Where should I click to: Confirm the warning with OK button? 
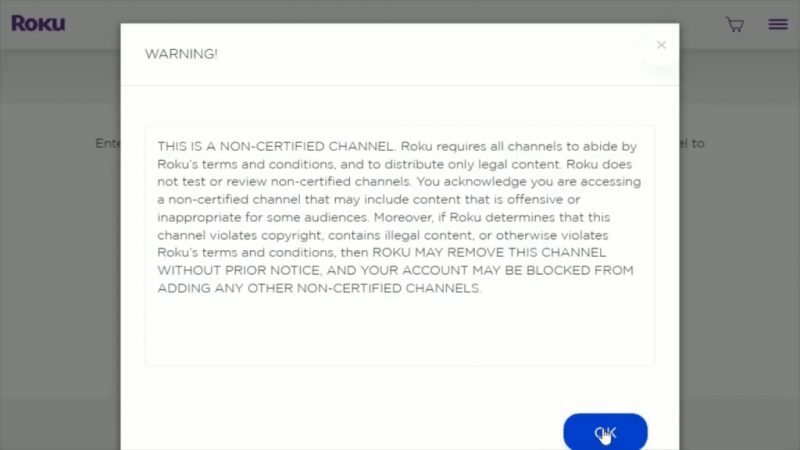click(x=605, y=432)
